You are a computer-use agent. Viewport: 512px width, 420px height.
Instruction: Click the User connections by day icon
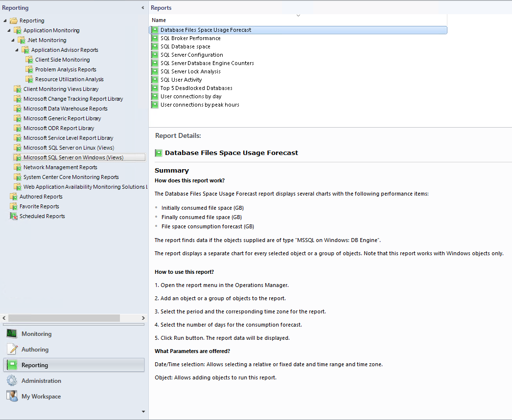pos(155,96)
